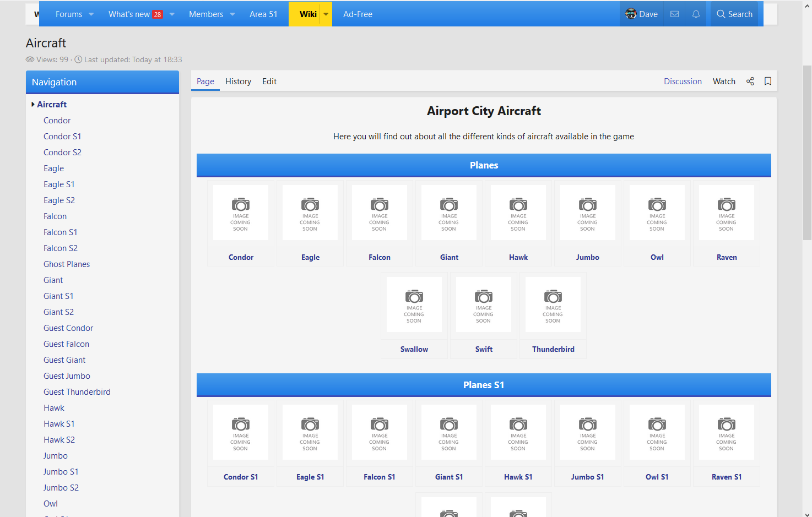Switch to the Edit tab
812x517 pixels.
tap(269, 81)
